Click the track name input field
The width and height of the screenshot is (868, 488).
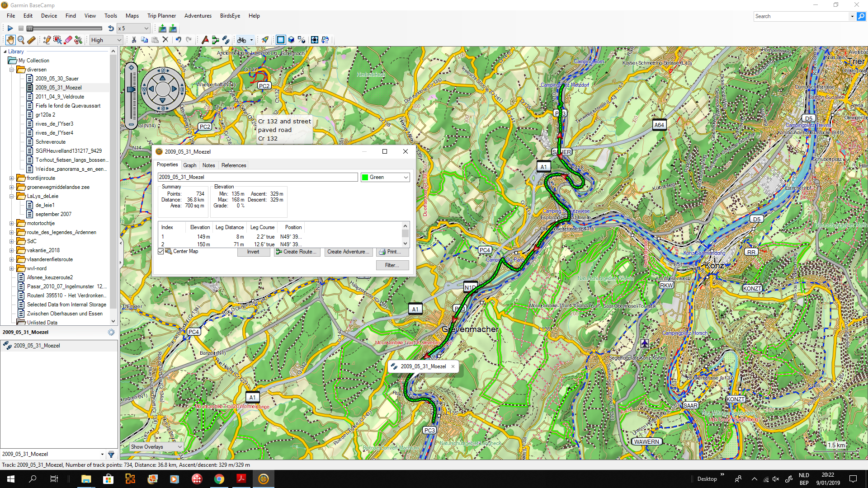tap(258, 177)
